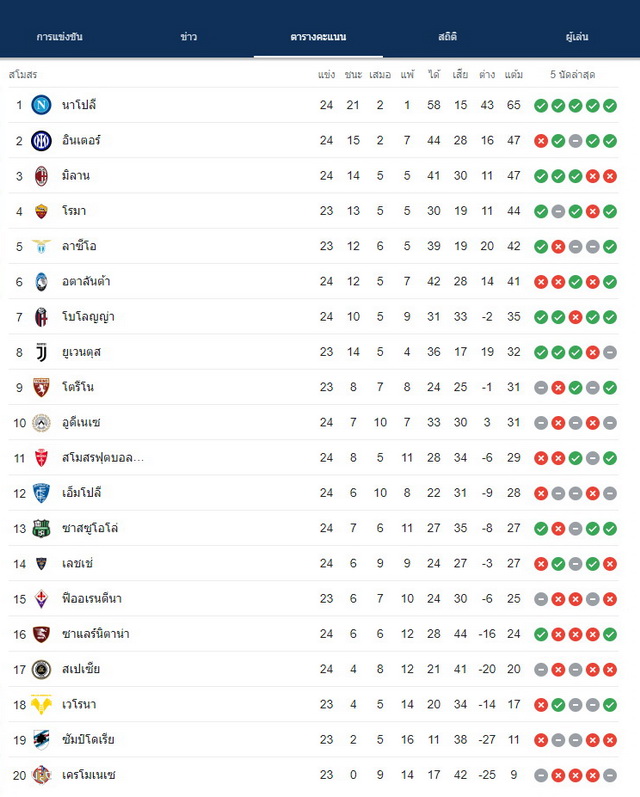Click the AC Milan club crest
Screen dimensions: 640x797
click(41, 176)
